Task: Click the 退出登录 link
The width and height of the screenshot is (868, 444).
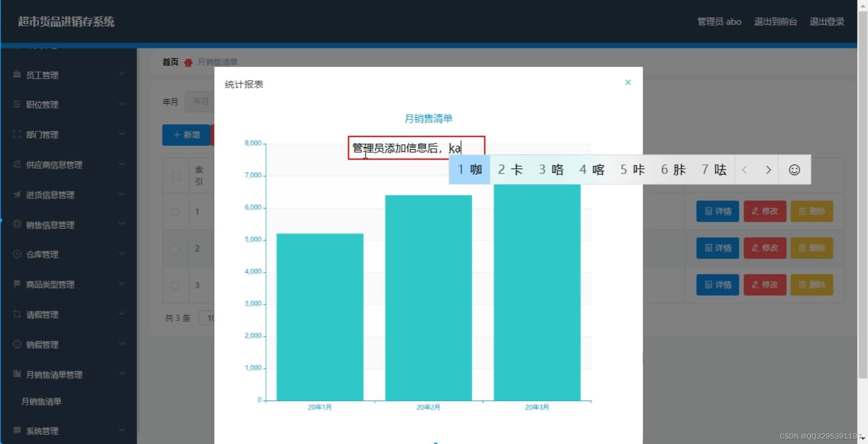Action: (x=827, y=21)
